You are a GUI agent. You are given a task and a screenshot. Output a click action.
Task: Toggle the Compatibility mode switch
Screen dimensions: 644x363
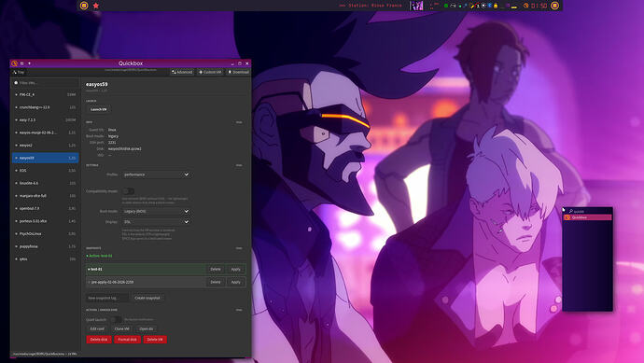coord(128,191)
